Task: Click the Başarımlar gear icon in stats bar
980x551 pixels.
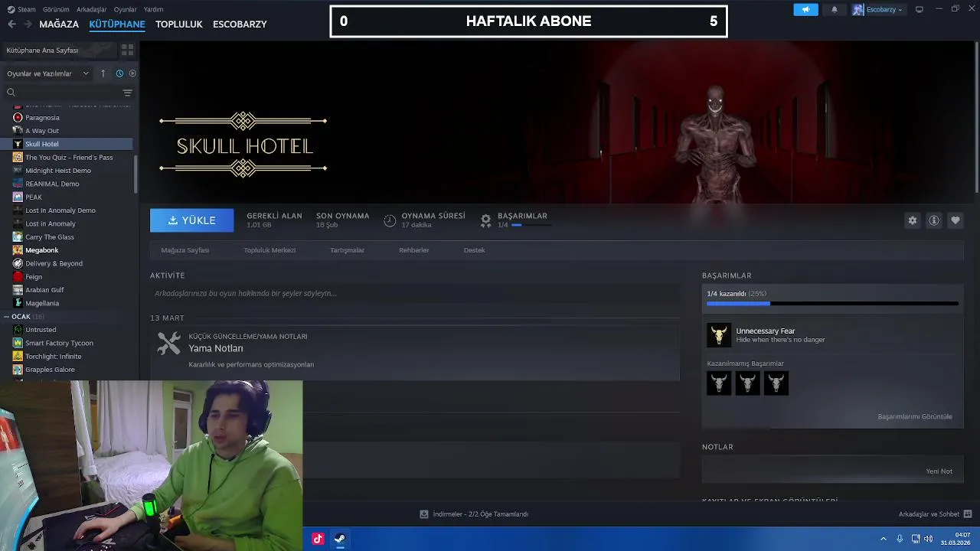Action: (x=485, y=220)
